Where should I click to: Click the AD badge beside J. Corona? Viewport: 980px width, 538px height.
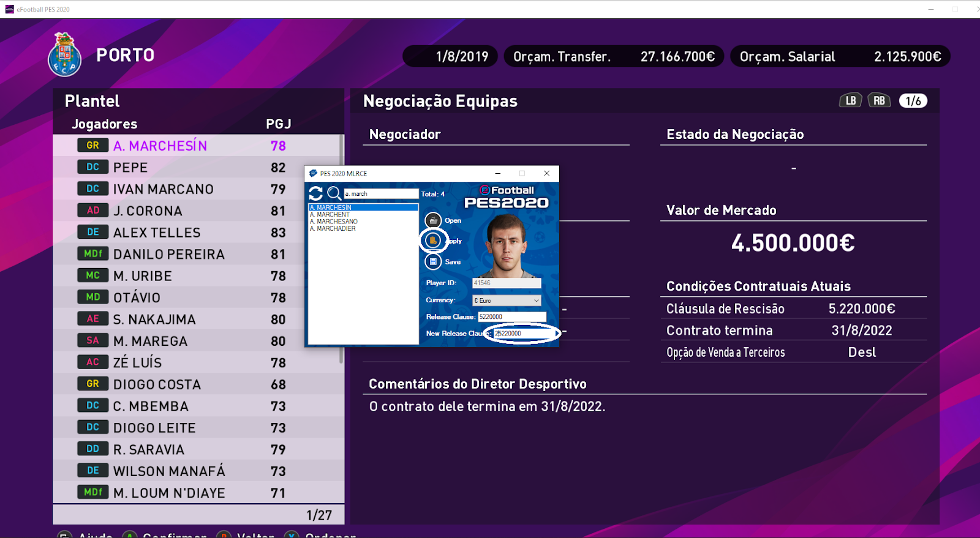point(93,210)
